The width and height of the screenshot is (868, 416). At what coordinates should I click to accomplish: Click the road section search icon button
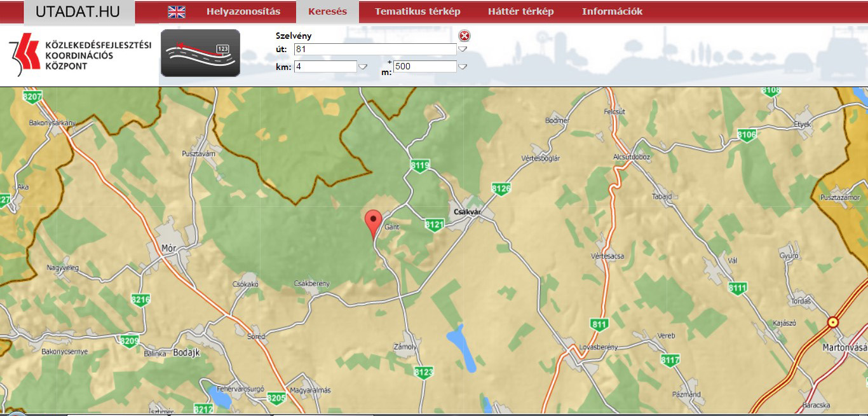(200, 53)
